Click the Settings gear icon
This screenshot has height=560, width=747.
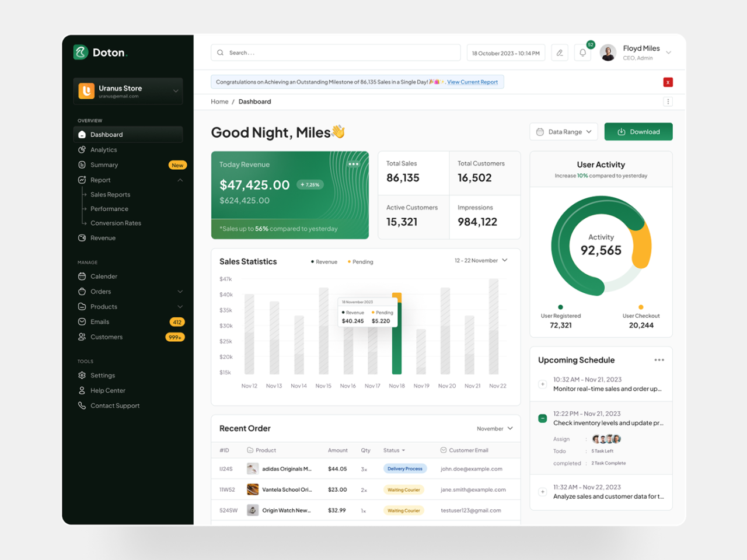click(x=82, y=376)
